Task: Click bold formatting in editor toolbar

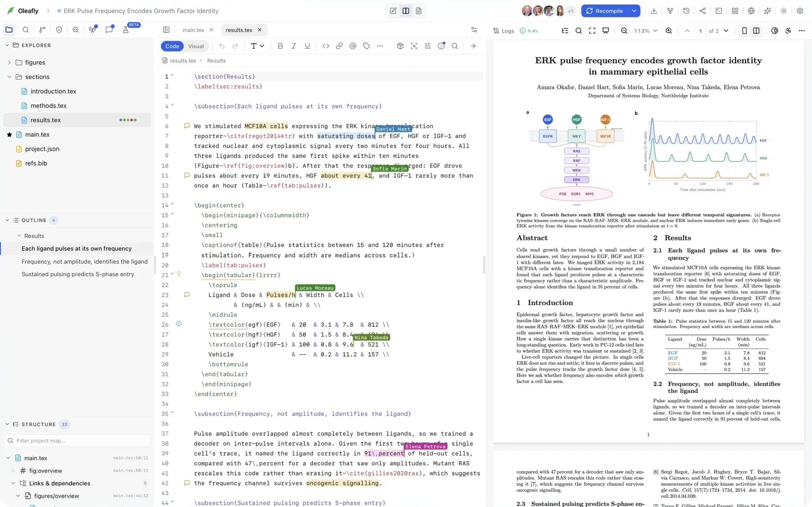Action: tap(280, 46)
